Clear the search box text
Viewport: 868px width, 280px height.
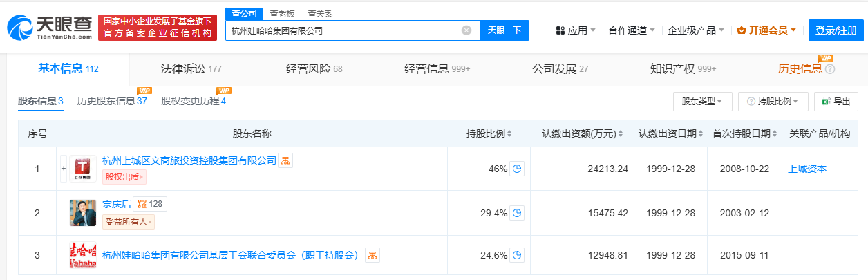point(466,30)
